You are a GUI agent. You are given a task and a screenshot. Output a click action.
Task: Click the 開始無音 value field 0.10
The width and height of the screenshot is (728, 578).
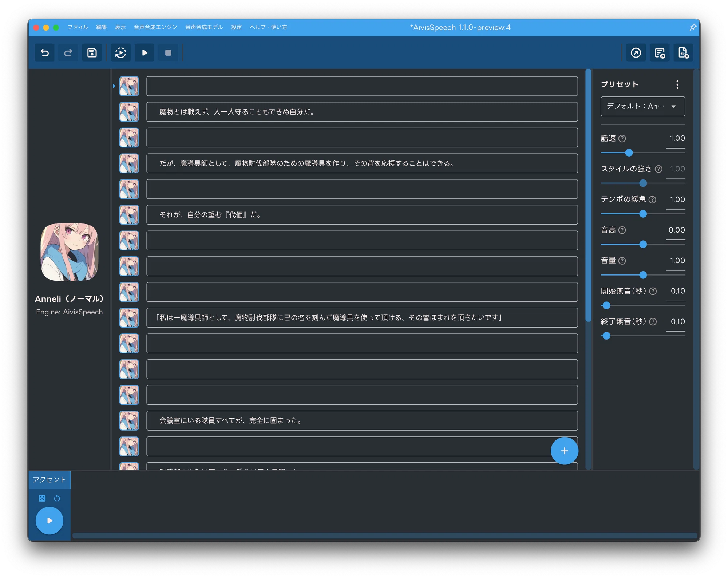point(676,291)
